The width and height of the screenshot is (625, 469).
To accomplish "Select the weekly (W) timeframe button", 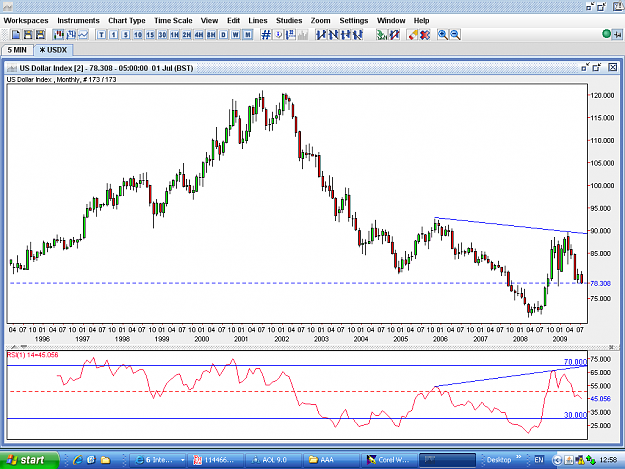I will point(236,35).
